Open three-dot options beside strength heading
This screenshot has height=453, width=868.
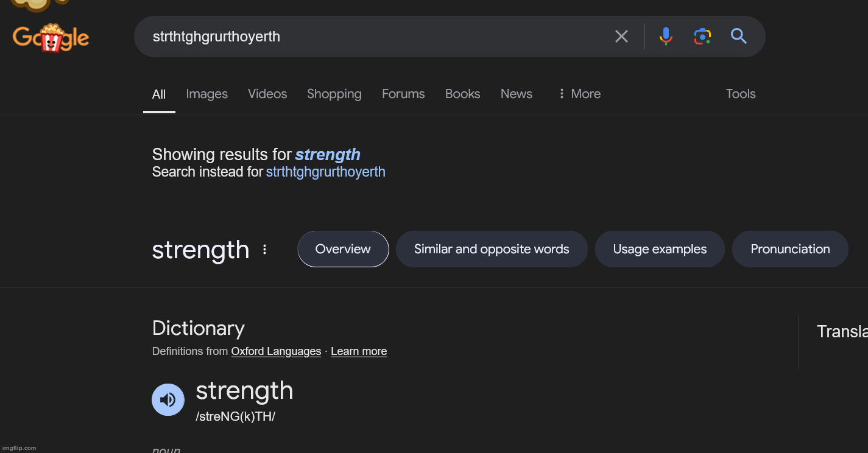pos(264,250)
